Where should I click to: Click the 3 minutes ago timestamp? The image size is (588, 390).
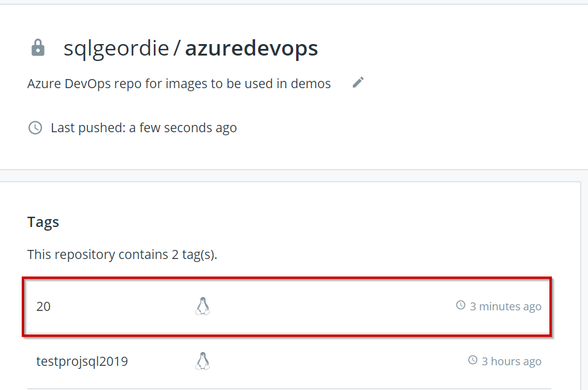pos(505,307)
